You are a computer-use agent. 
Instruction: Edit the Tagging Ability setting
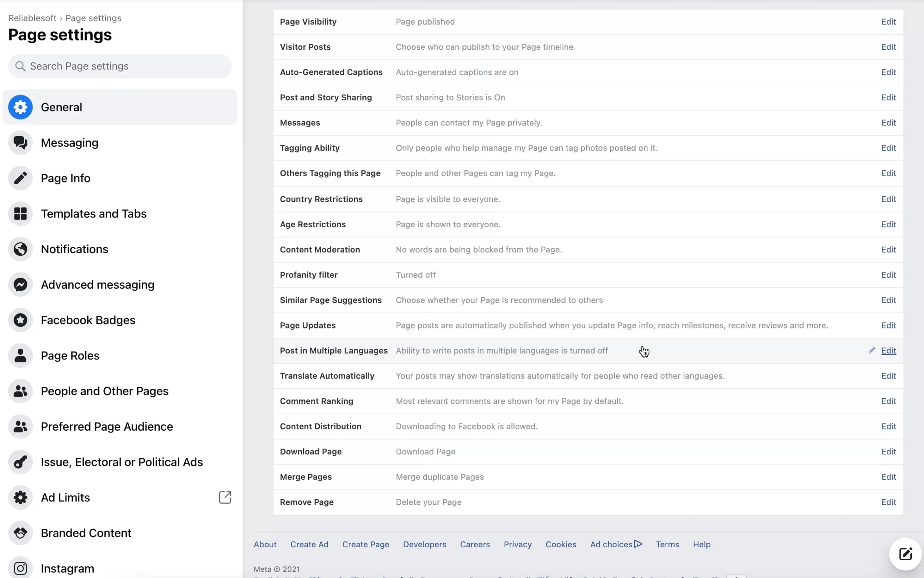click(889, 148)
